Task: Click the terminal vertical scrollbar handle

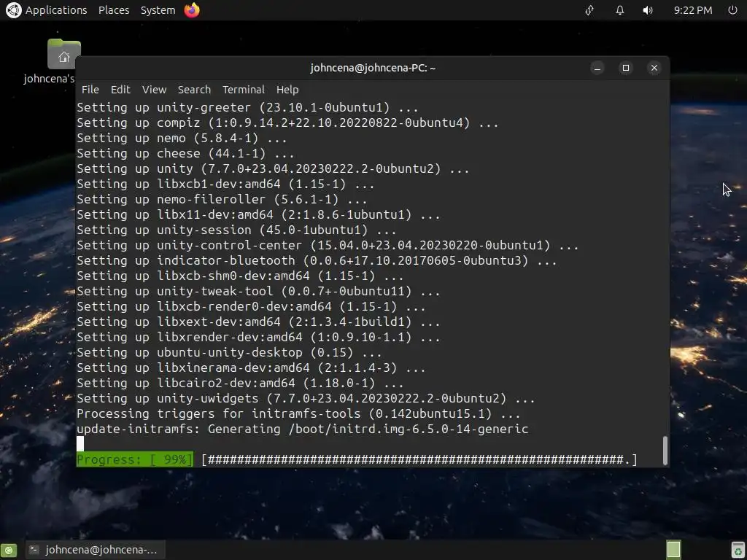Action: 665,451
